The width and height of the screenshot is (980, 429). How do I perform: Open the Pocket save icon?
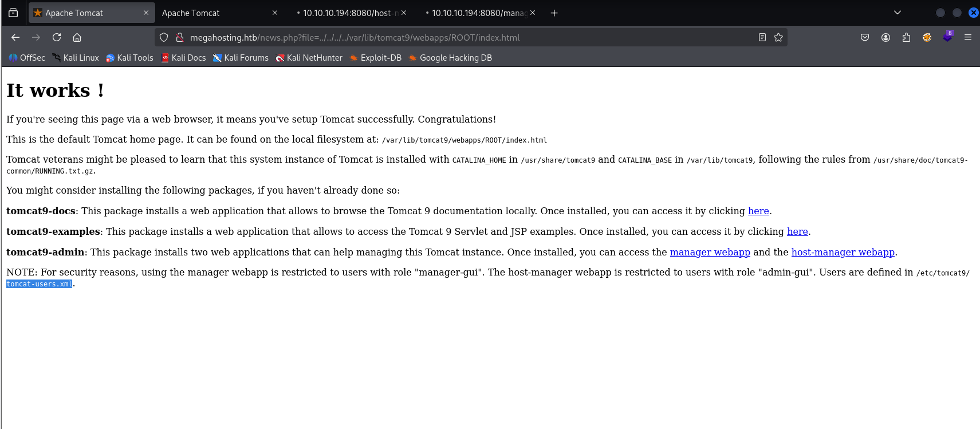point(865,37)
